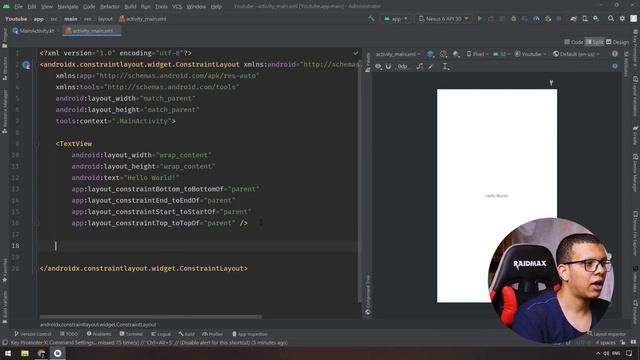Open File Explorer in Windows taskbar
Screen dimensions: 640x360
[x=24, y=353]
